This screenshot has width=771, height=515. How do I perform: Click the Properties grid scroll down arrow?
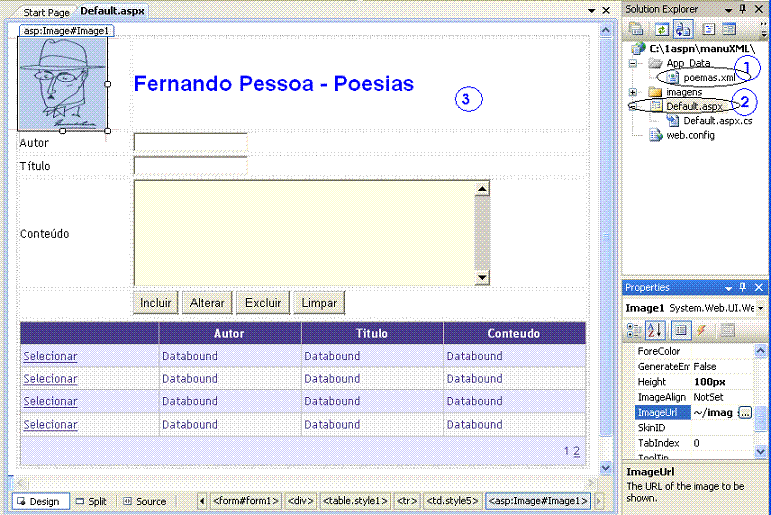point(760,451)
